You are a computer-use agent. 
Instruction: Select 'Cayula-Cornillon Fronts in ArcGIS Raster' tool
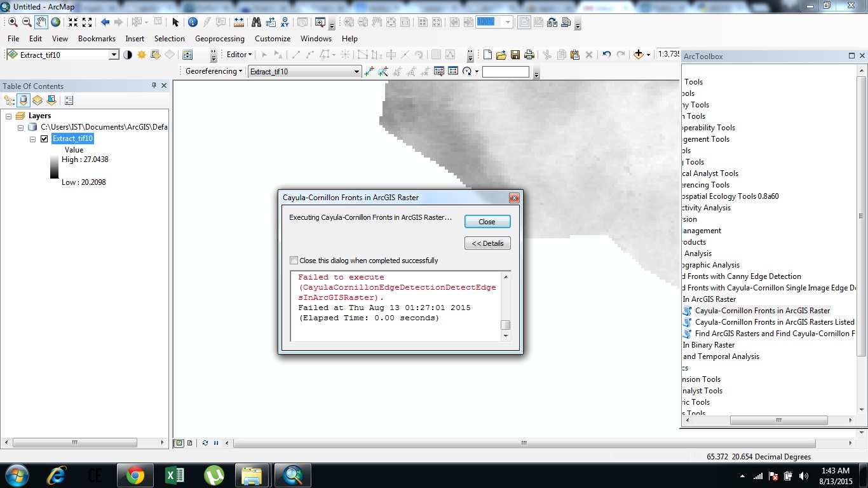763,311
